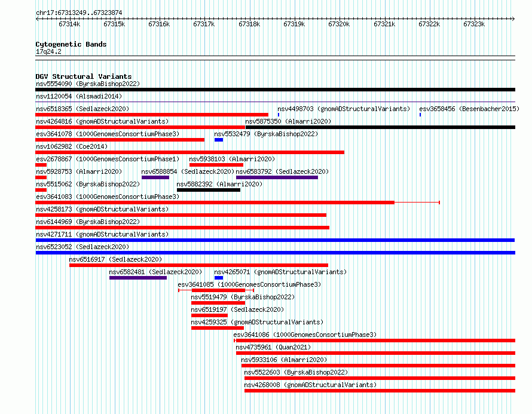The height and width of the screenshot is (414, 532).
Task: Open the nsv5938103 (Almarri2020) label
Action: 232,159
